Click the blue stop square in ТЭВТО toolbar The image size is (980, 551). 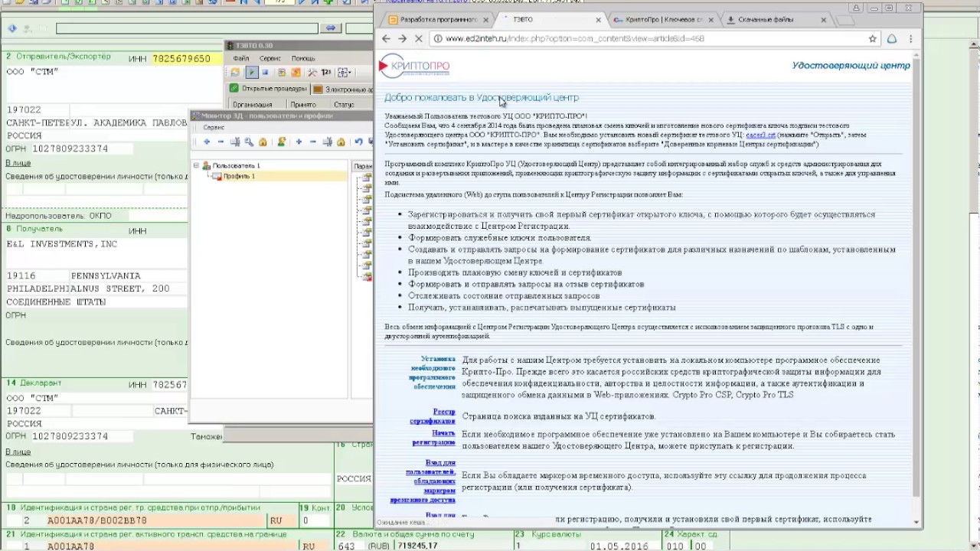tap(266, 73)
